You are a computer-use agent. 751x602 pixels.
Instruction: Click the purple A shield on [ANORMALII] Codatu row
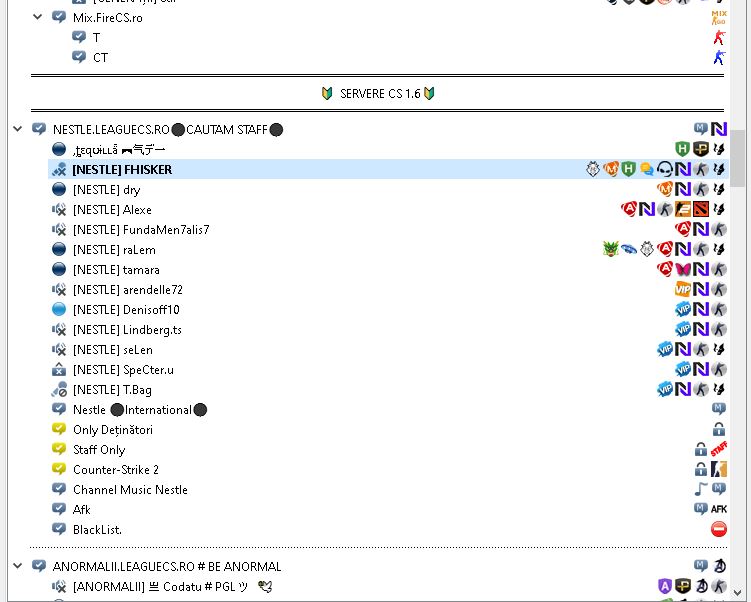coord(665,586)
